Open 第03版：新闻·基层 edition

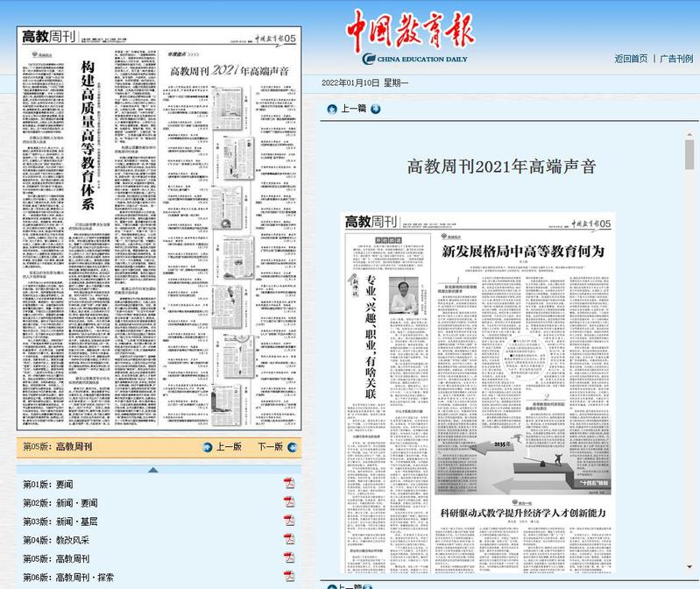coord(60,522)
